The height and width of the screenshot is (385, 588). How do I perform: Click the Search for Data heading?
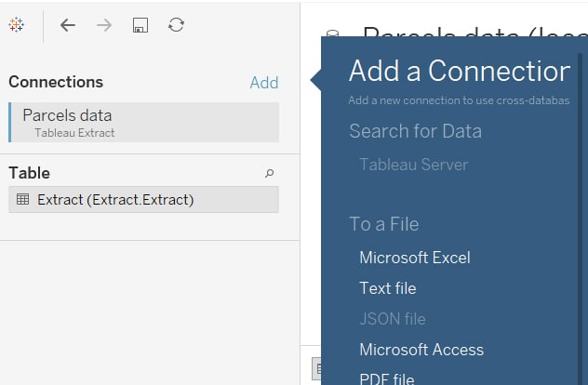tap(415, 131)
